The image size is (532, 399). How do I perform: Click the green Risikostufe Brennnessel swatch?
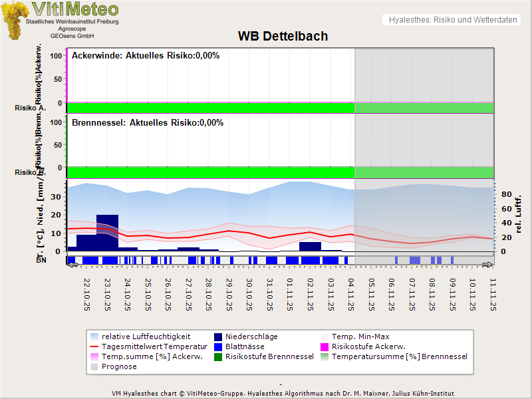point(217,357)
